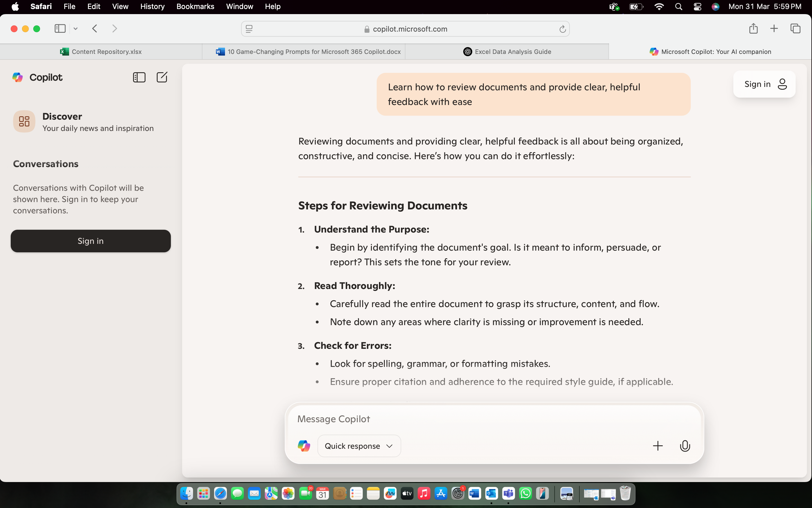
Task: Open the View menu
Action: click(x=120, y=6)
